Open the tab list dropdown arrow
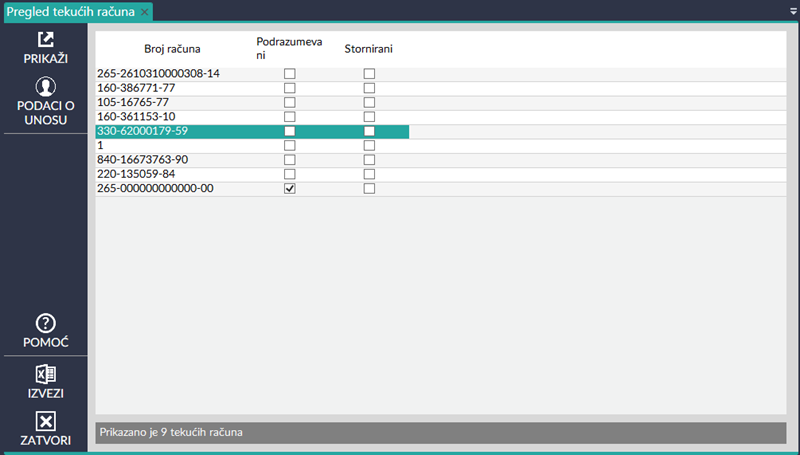Image resolution: width=800 pixels, height=455 pixels. coord(793,11)
